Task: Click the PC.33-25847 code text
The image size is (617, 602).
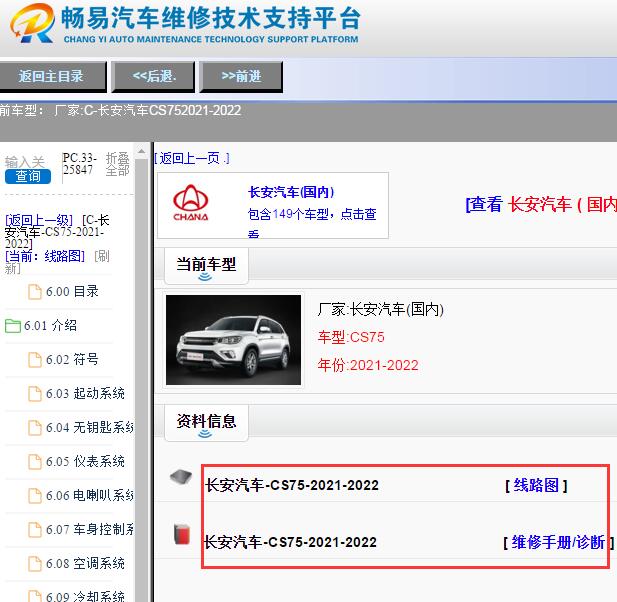Action: [x=79, y=164]
